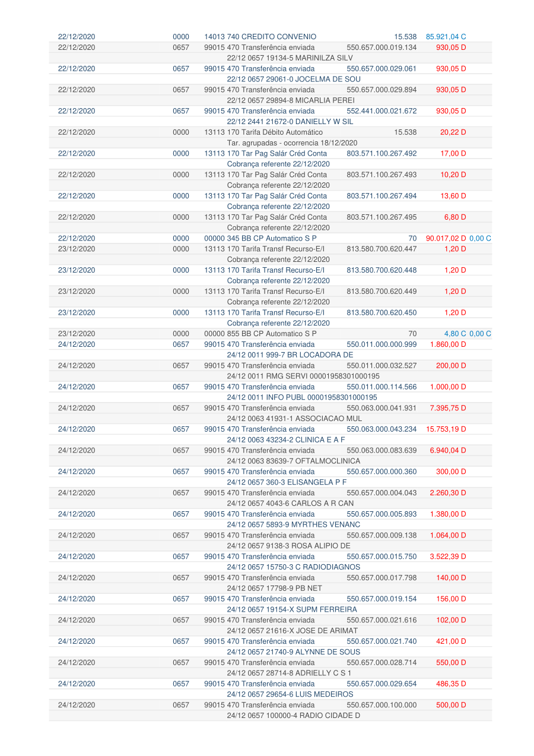This screenshot has height=756, width=534.
Task: Click the BR LOCADORA DE detail line
Action: [290, 355]
